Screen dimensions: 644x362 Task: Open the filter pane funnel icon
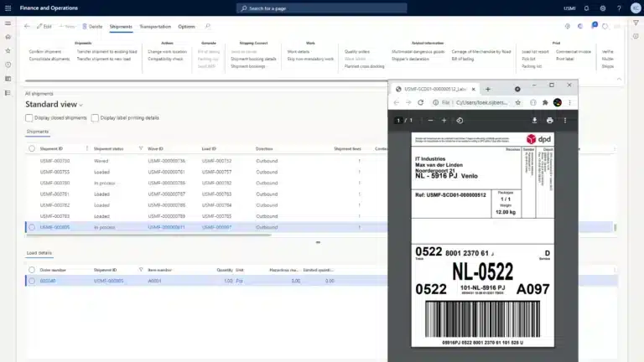636,23
